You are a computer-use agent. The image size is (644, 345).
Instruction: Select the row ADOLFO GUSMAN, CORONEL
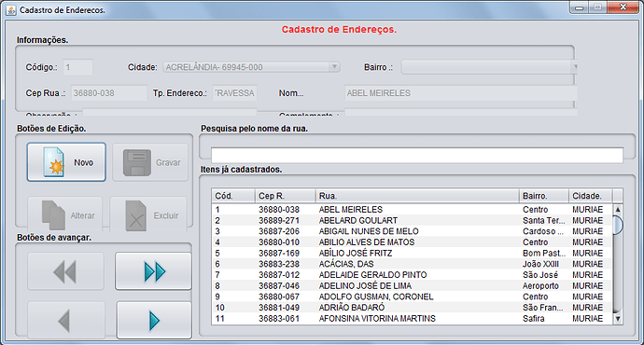tap(412, 297)
